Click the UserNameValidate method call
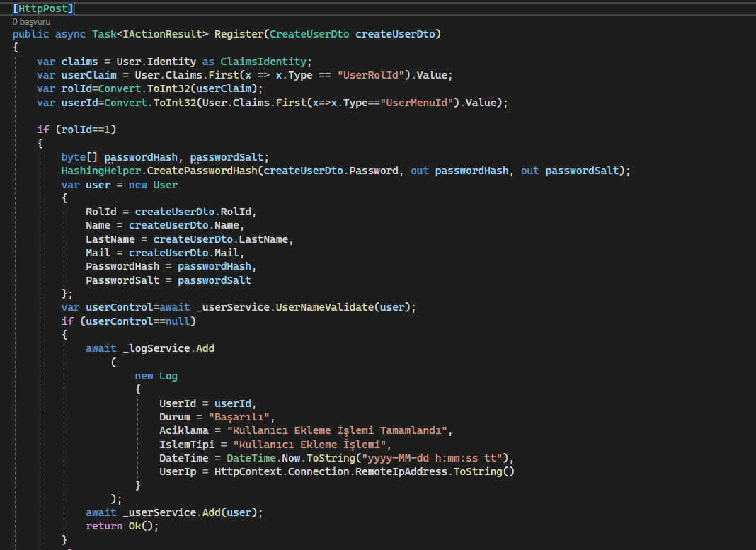This screenshot has width=756, height=550. (x=324, y=307)
